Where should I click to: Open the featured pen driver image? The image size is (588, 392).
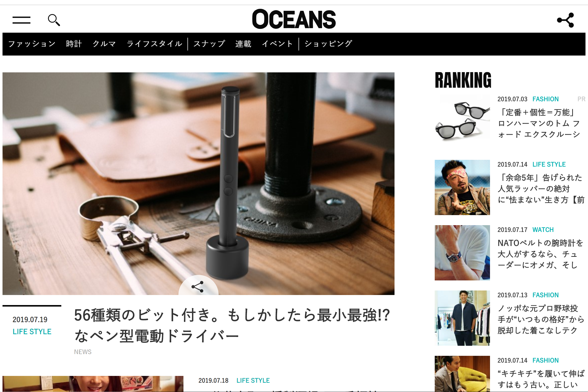point(199,184)
